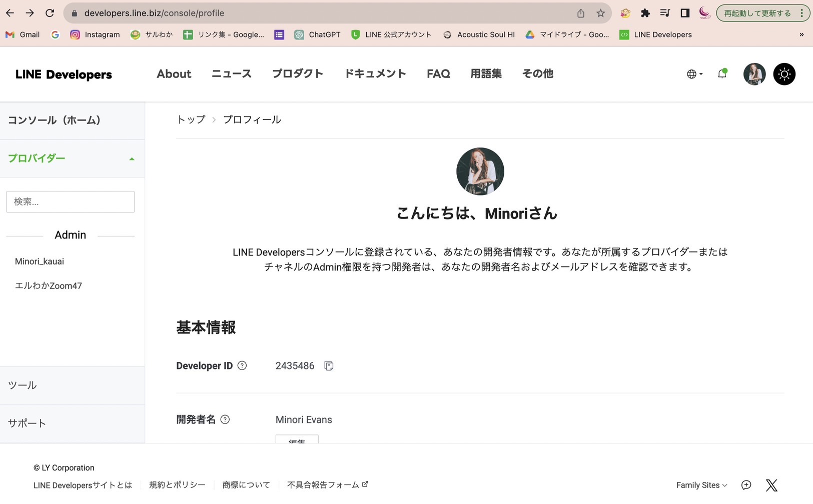
Task: Open the 用語集 menu item
Action: 486,74
